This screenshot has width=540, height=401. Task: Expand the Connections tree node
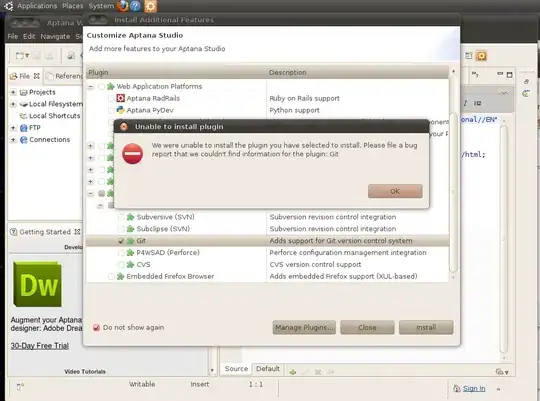tap(13, 140)
